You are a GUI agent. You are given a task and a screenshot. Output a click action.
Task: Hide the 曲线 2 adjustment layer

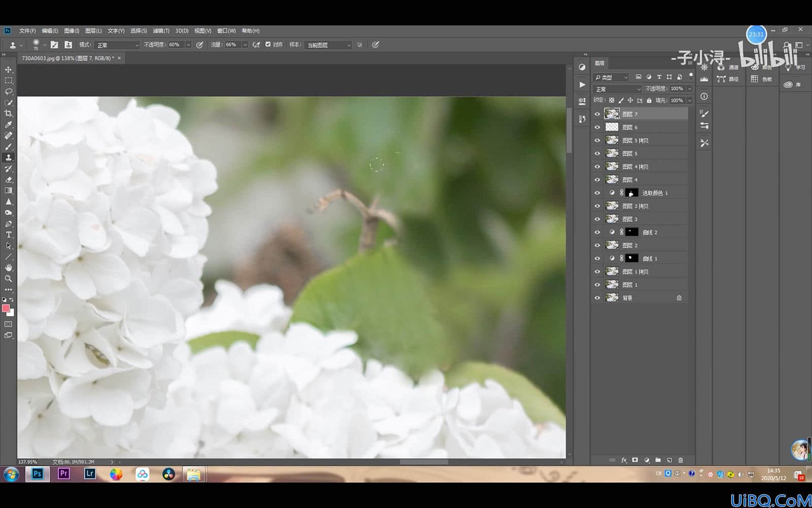597,232
